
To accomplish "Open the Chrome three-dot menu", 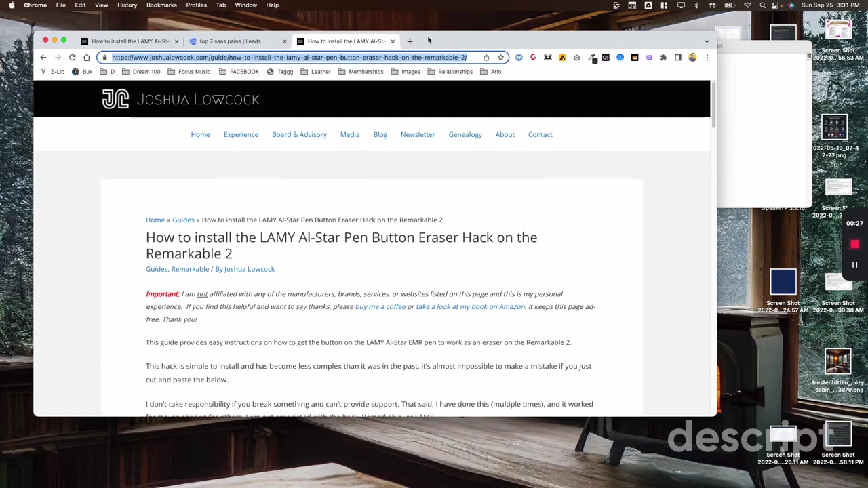I will pyautogui.click(x=707, y=58).
